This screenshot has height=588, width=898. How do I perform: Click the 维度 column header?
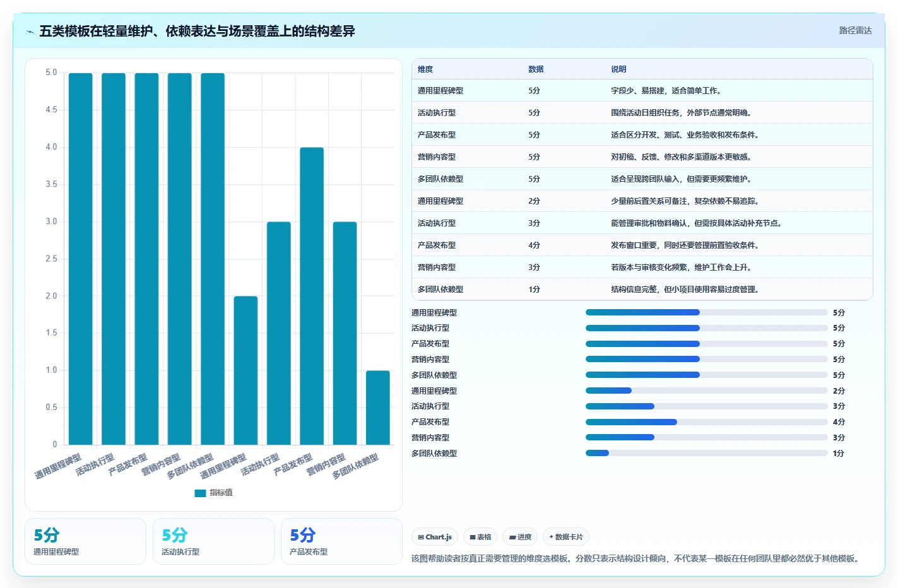point(425,69)
